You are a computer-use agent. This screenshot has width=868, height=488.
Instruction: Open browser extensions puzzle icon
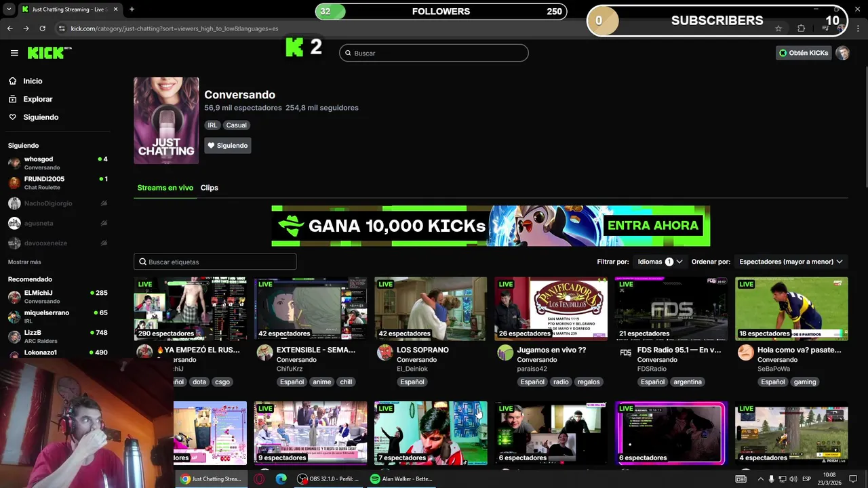coord(801,28)
